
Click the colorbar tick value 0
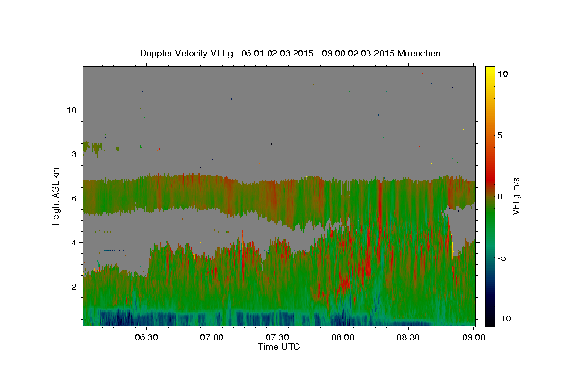(499, 196)
